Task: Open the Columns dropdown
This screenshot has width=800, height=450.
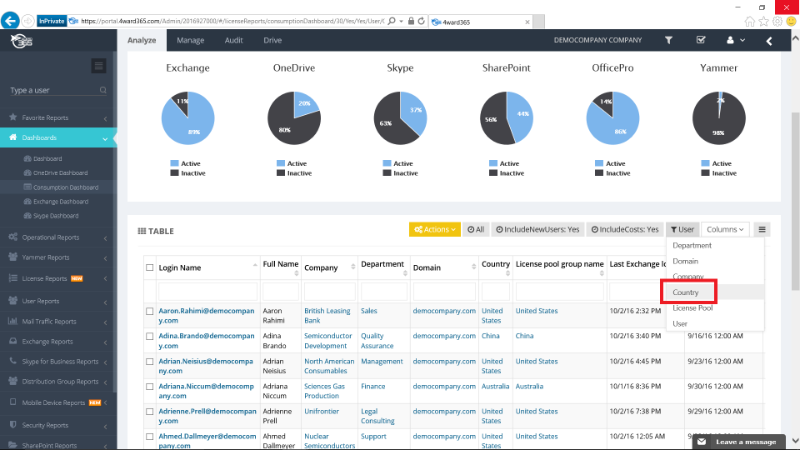Action: 725,230
